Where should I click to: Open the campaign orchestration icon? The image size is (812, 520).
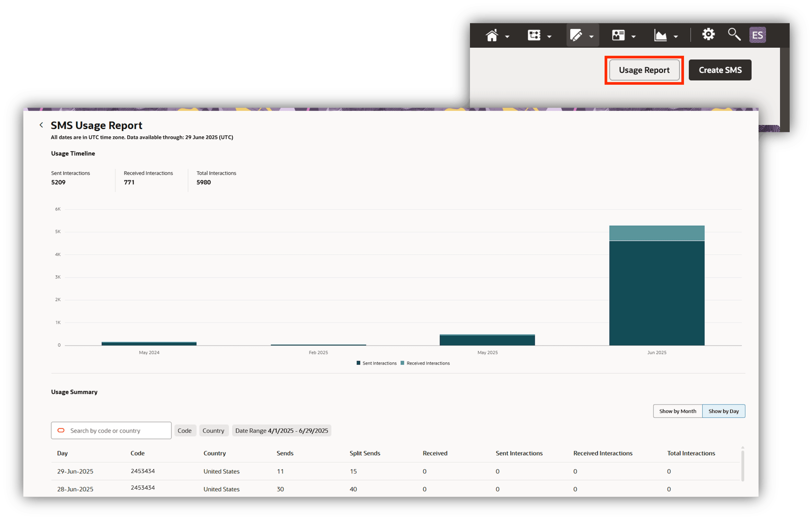pyautogui.click(x=534, y=35)
